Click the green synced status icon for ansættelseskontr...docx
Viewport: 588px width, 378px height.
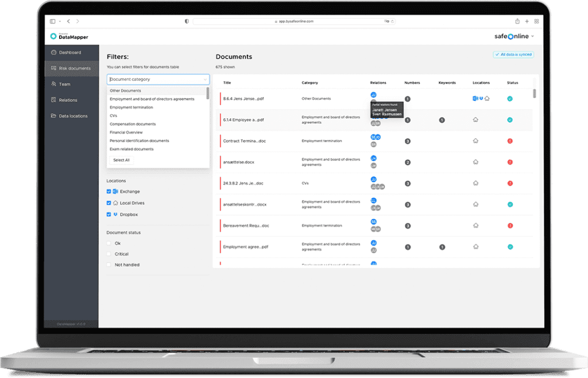pyautogui.click(x=510, y=204)
